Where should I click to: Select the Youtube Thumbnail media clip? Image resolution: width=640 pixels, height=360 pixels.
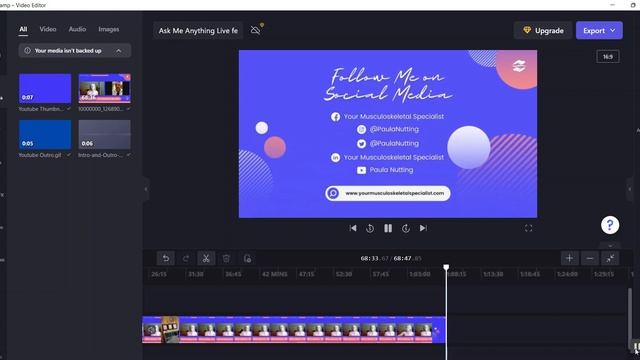click(x=45, y=89)
